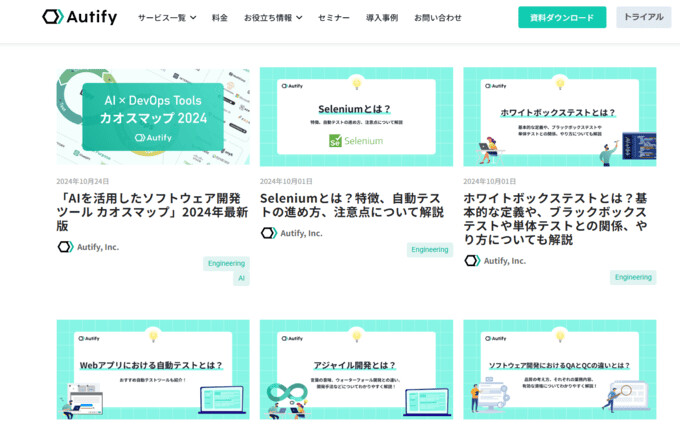The width and height of the screenshot is (680, 425).
Task: Select the Engineering tag on the Selenium article
Action: (x=430, y=249)
